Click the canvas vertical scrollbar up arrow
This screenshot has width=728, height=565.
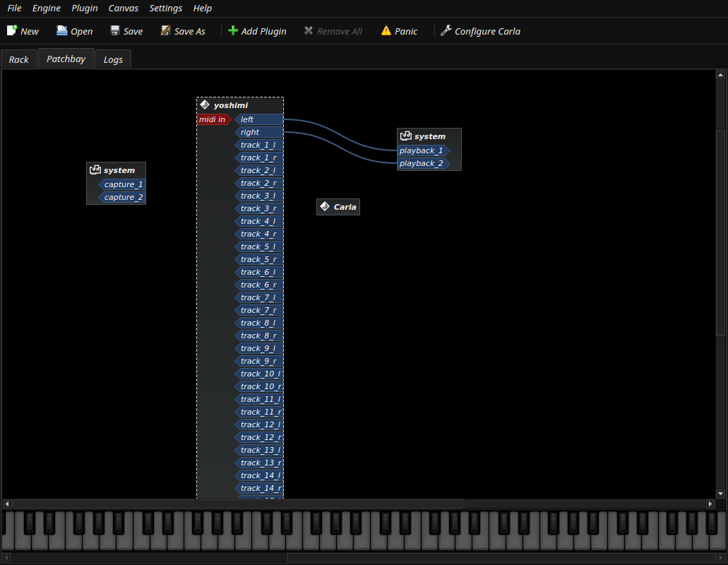pyautogui.click(x=720, y=75)
